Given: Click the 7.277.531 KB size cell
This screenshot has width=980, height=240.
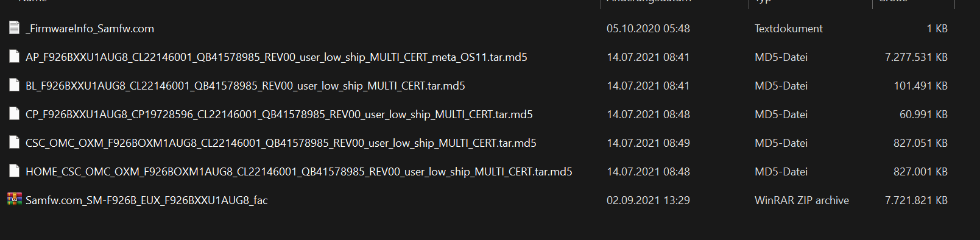Looking at the screenshot, I should click(x=916, y=57).
